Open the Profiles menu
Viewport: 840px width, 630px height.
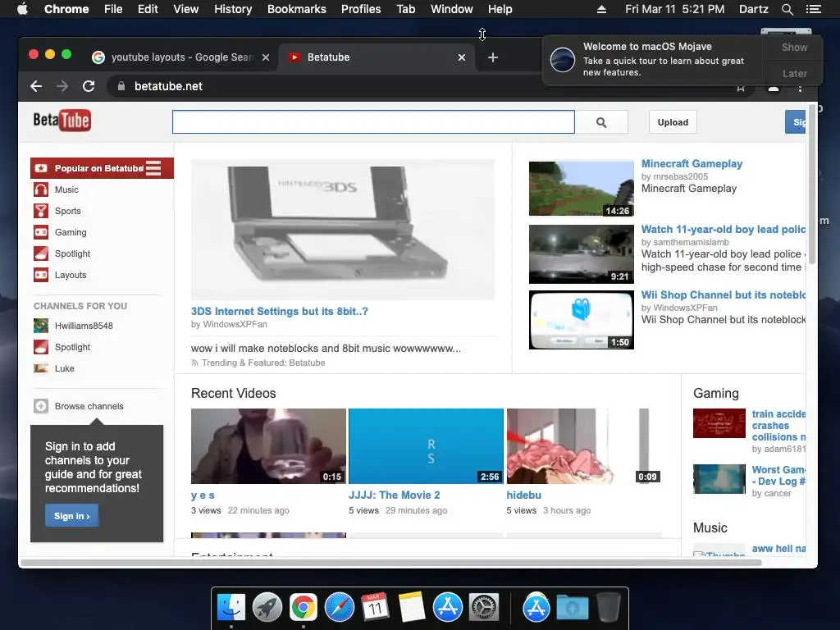coord(361,9)
